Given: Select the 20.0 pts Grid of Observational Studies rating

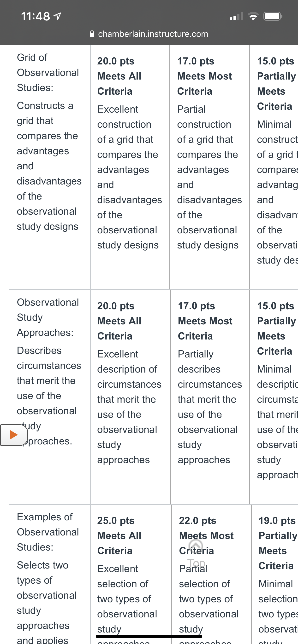Looking at the screenshot, I should click(130, 167).
